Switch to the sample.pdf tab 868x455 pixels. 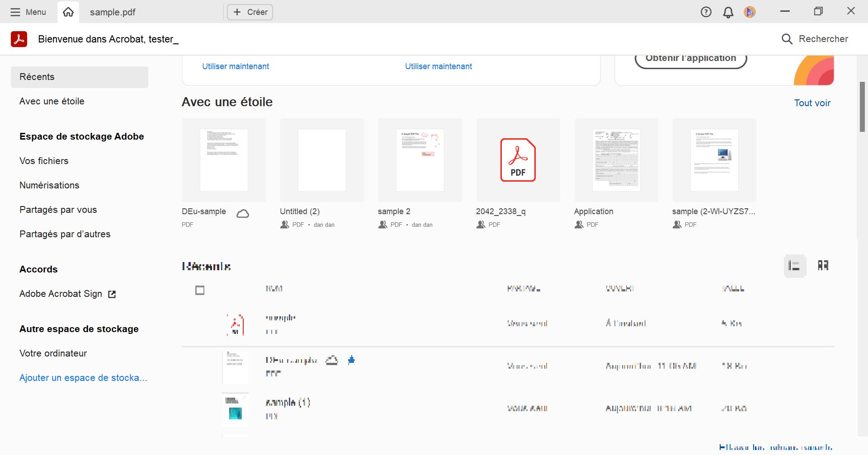tap(112, 12)
